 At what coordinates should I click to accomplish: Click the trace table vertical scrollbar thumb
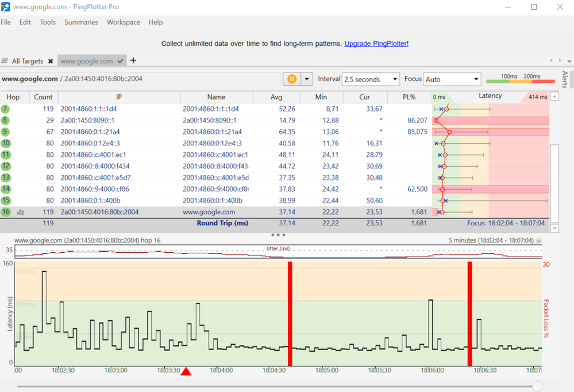[x=554, y=183]
